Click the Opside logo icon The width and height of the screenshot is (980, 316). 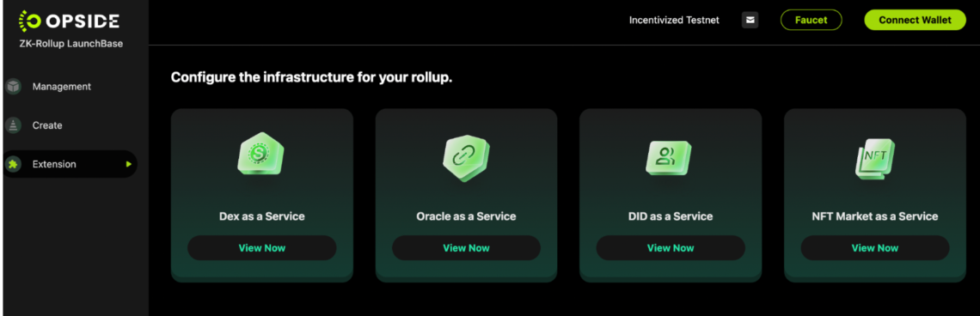[29, 21]
